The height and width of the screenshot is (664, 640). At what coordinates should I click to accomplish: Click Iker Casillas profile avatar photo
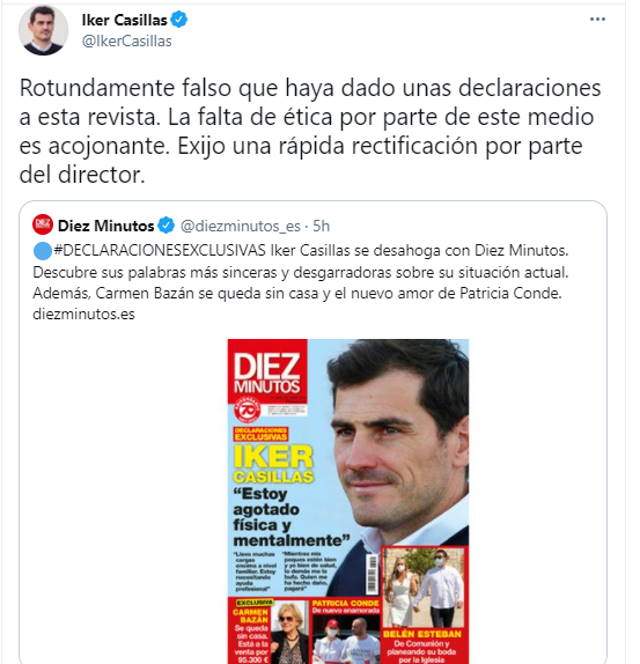(x=43, y=30)
